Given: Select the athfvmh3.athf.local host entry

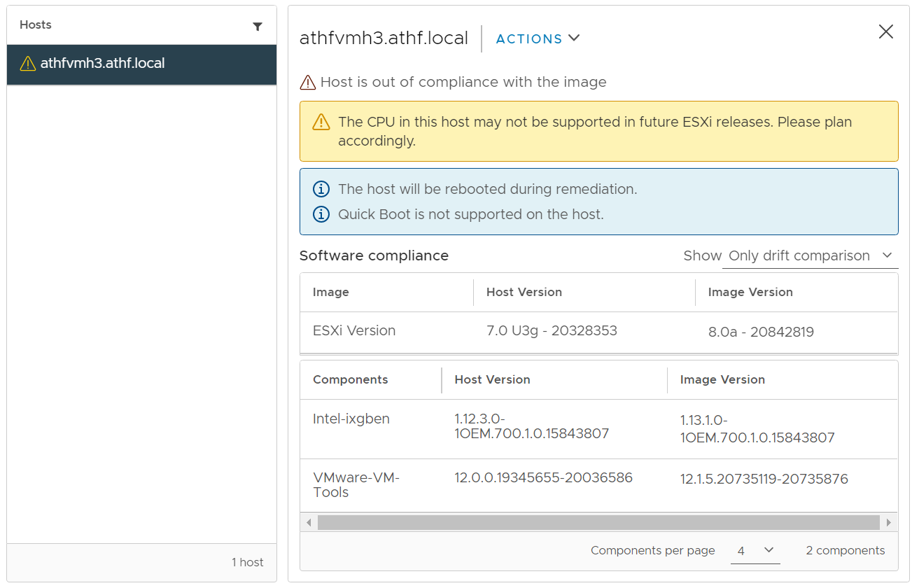Looking at the screenshot, I should coord(104,63).
